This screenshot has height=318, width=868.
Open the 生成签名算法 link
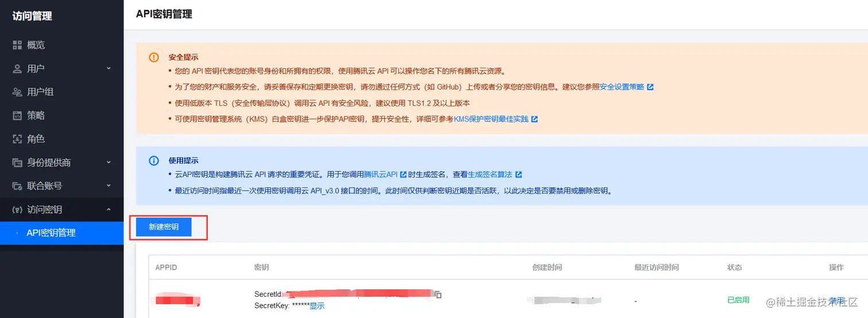[490, 174]
